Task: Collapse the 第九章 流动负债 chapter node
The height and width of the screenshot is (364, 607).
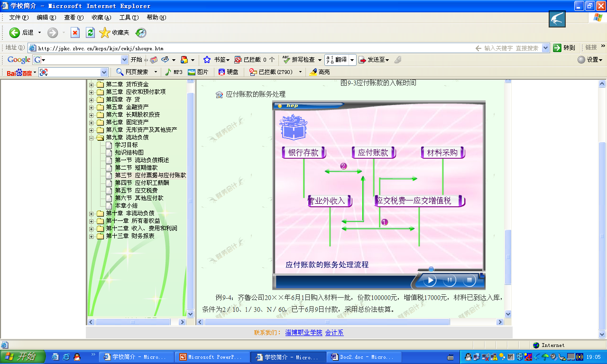Action: point(91,137)
